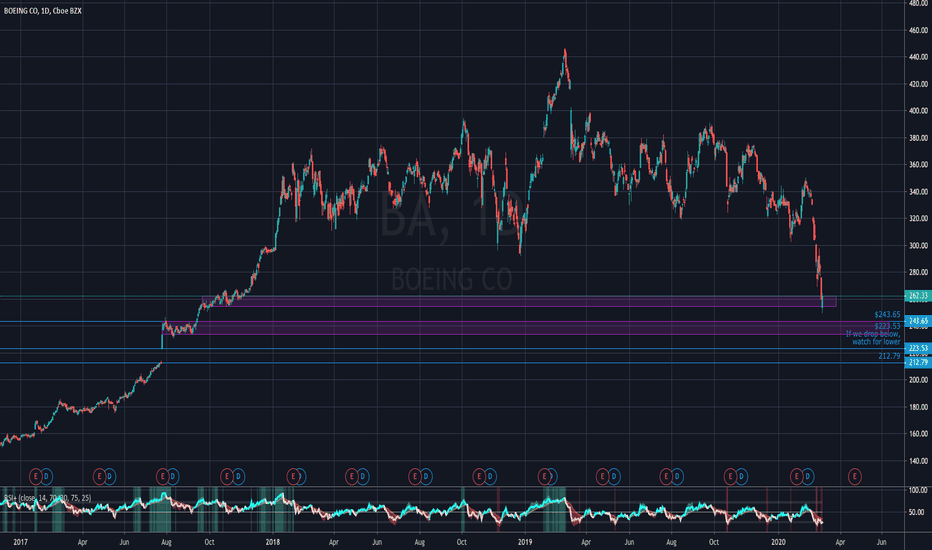
Task: Click the 320.00 price scale label
Action: [x=918, y=218]
